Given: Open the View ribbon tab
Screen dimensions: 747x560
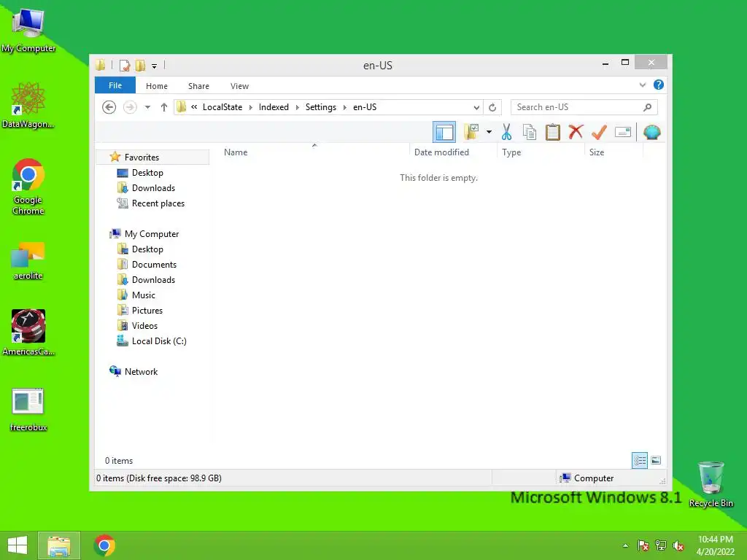Looking at the screenshot, I should 239,86.
